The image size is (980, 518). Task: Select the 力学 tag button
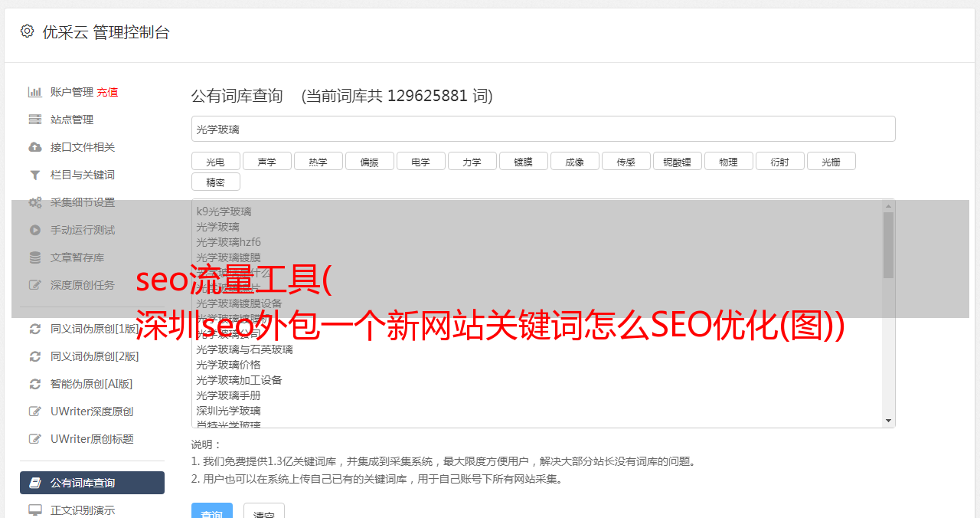472,161
